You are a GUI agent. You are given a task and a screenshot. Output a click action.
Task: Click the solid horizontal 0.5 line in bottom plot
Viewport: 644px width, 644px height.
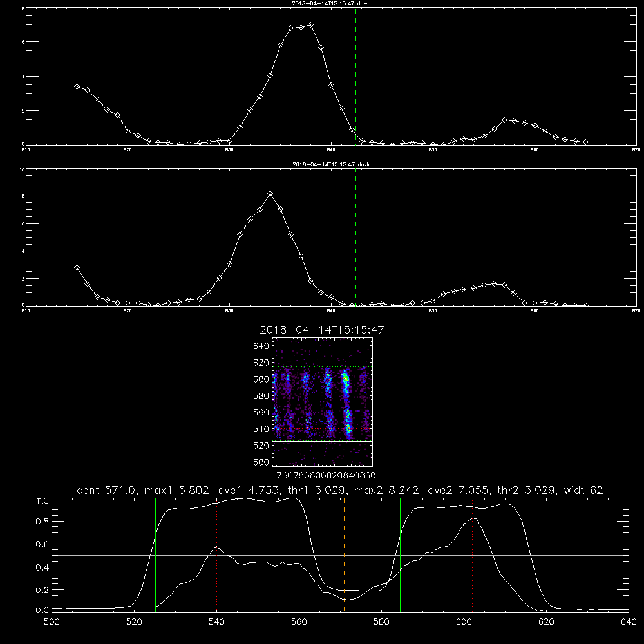[340, 555]
